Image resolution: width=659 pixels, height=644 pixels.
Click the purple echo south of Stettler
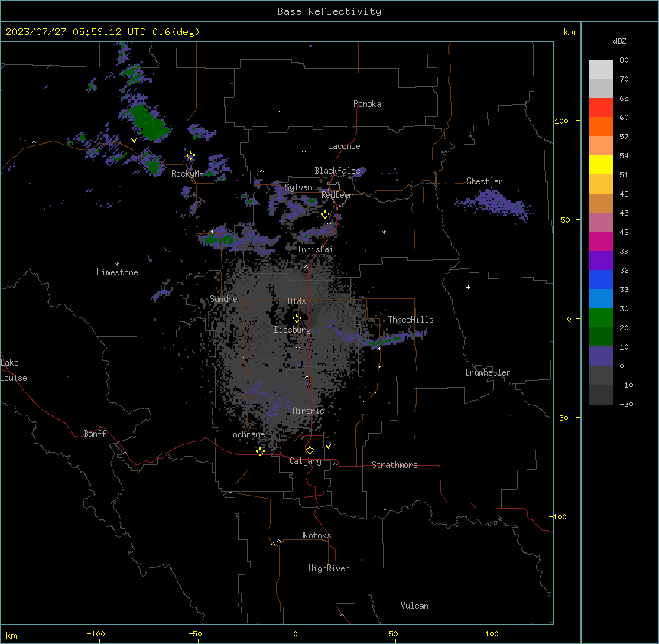[495, 204]
